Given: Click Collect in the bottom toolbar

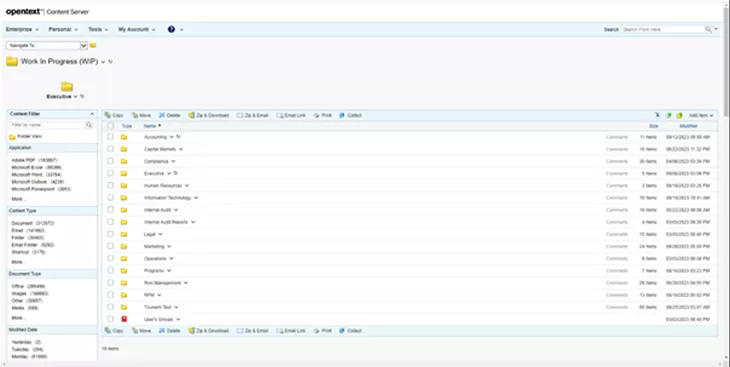Looking at the screenshot, I should [x=351, y=331].
